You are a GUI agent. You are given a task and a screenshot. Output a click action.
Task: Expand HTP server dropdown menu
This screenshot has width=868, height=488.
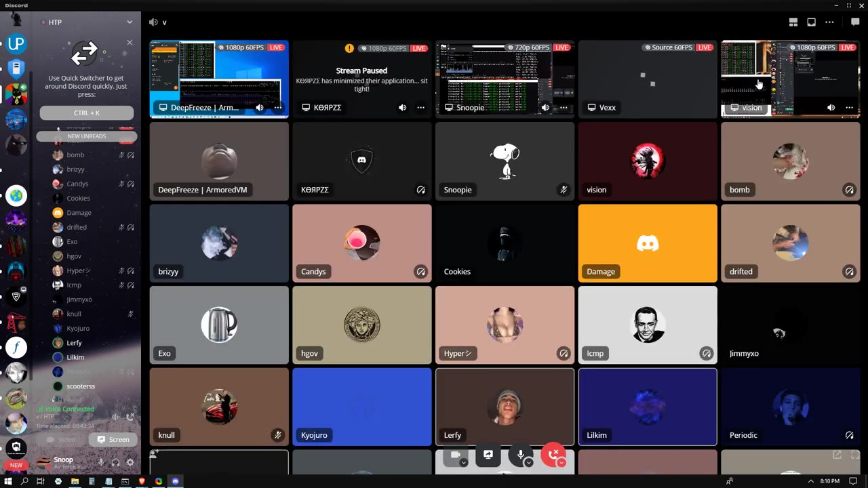(130, 22)
